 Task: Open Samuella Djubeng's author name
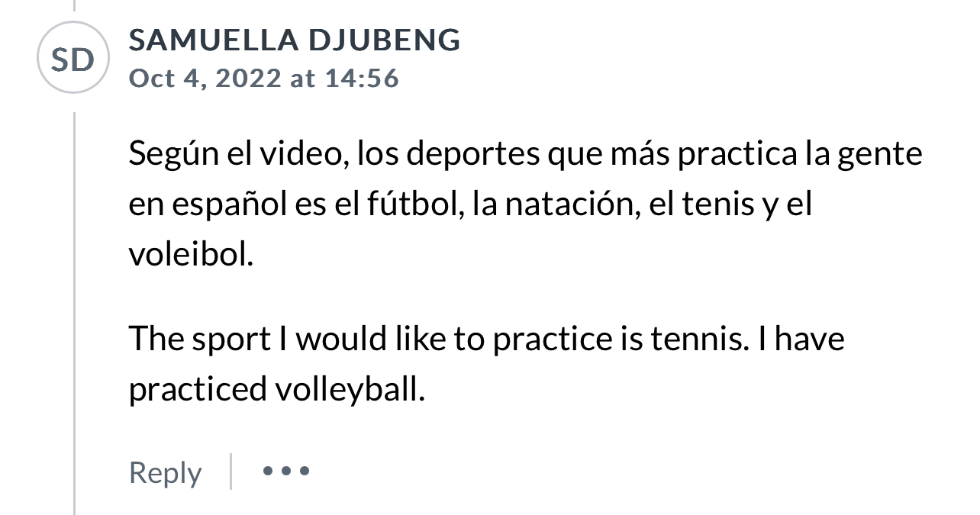point(294,40)
